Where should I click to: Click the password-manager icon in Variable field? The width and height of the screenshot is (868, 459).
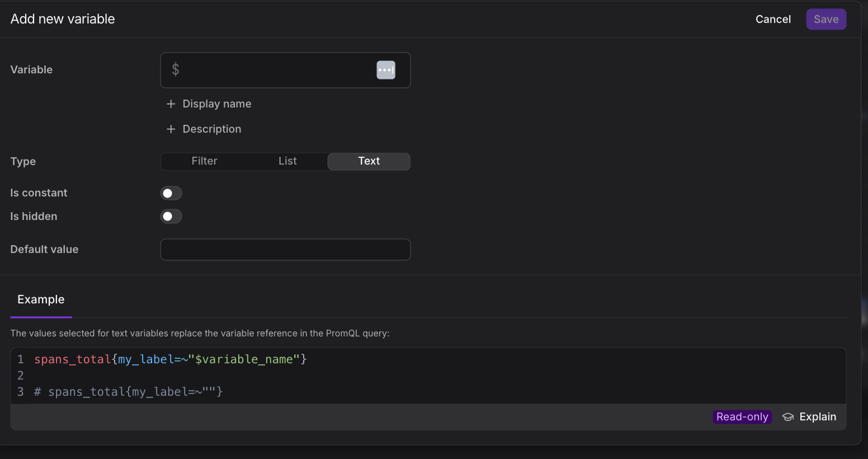(x=386, y=70)
